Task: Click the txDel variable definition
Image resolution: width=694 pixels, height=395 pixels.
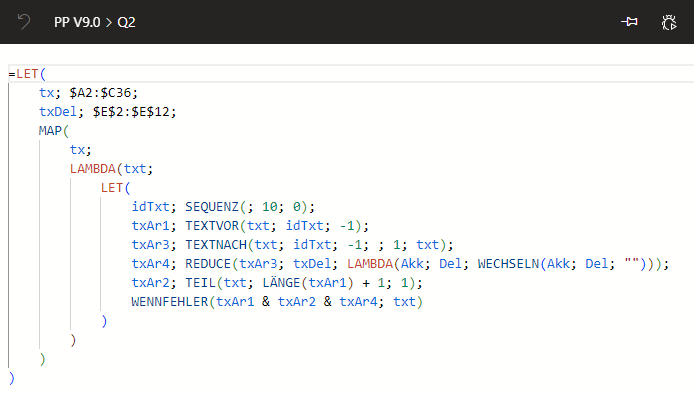Action: (x=58, y=112)
